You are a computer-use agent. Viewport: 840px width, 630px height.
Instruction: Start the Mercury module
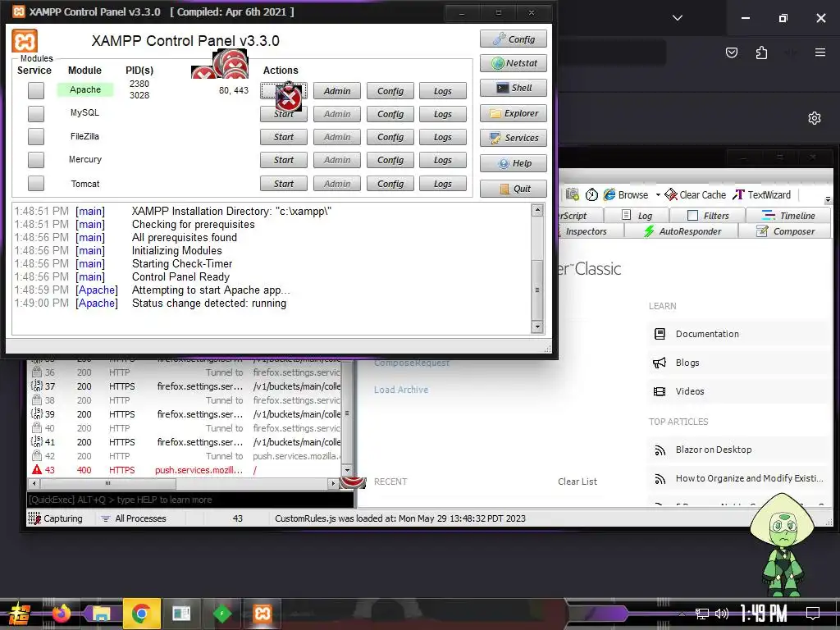(x=283, y=160)
